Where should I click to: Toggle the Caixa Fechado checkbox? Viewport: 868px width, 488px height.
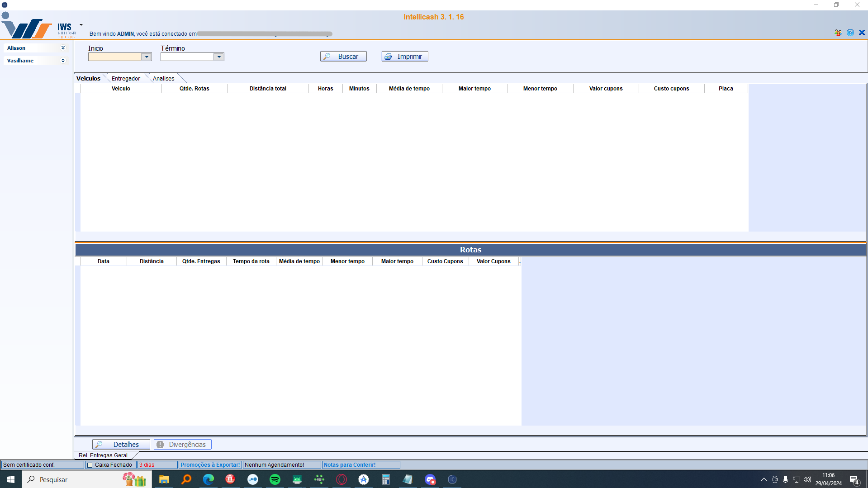90,465
